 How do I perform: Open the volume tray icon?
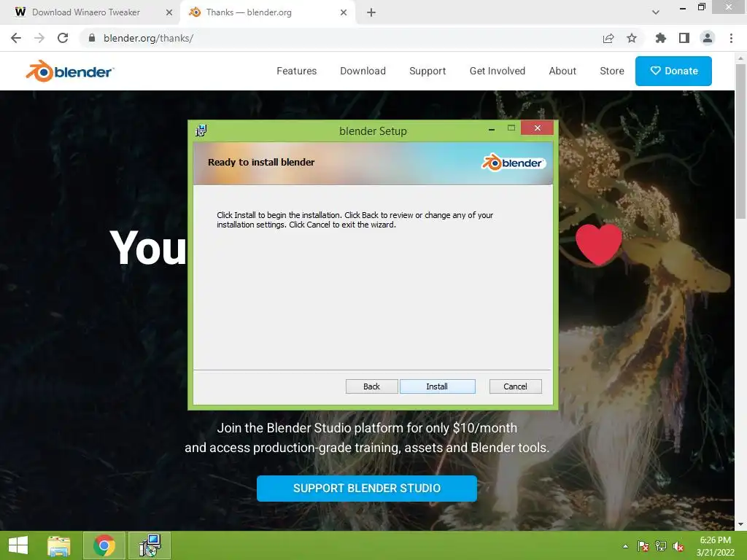(x=678, y=546)
